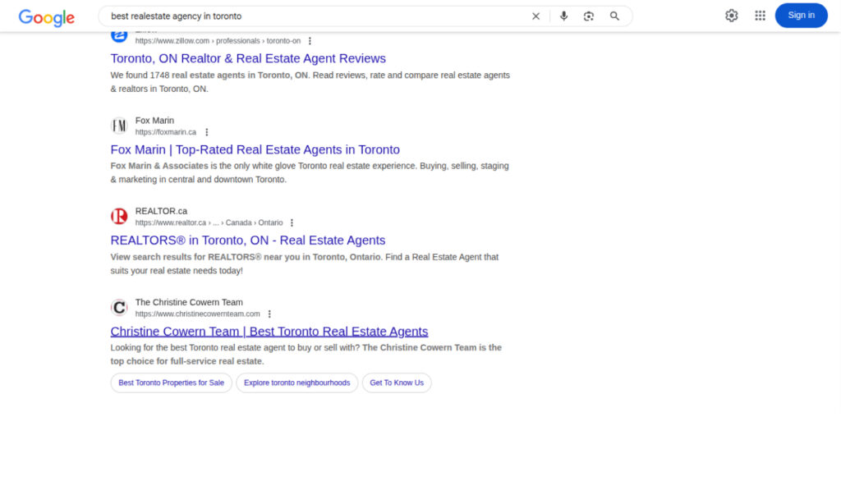Screen dimensions: 841x504
Task: Focus the search input field
Action: (316, 16)
